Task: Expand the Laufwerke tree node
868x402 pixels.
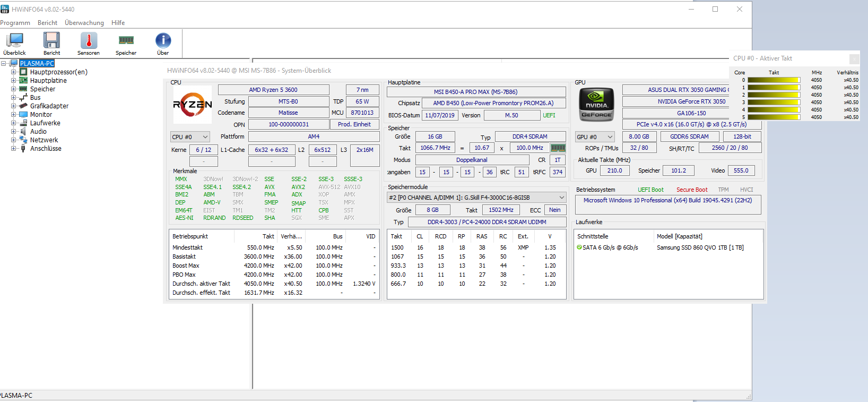Action: coord(13,123)
